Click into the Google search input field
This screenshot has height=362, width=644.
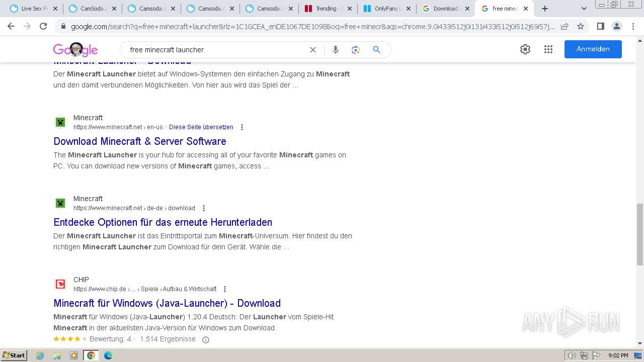[x=216, y=50]
